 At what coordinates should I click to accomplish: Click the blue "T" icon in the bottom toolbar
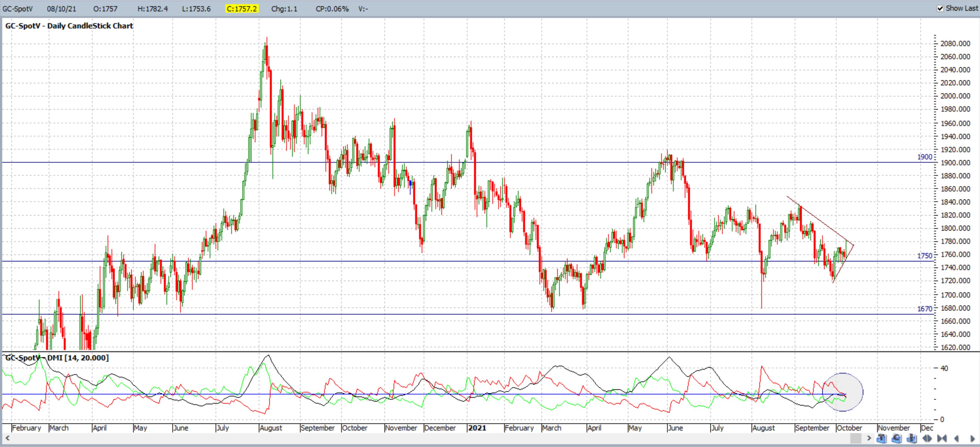(882, 438)
